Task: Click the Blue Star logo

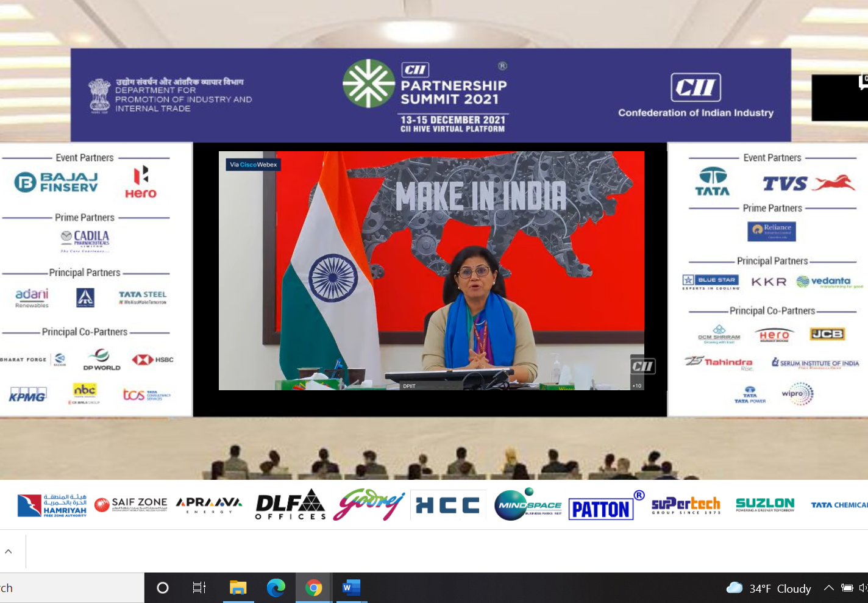Action: click(711, 281)
